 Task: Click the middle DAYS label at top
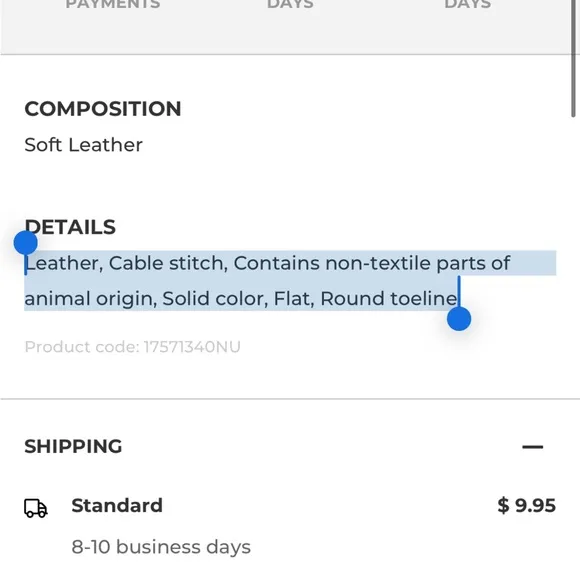click(290, 4)
